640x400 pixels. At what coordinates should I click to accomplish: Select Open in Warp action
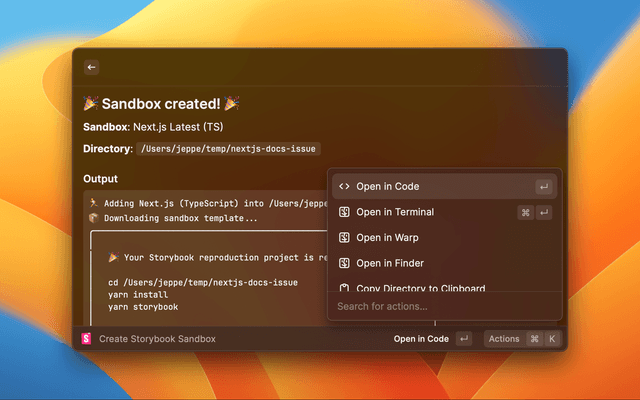387,238
